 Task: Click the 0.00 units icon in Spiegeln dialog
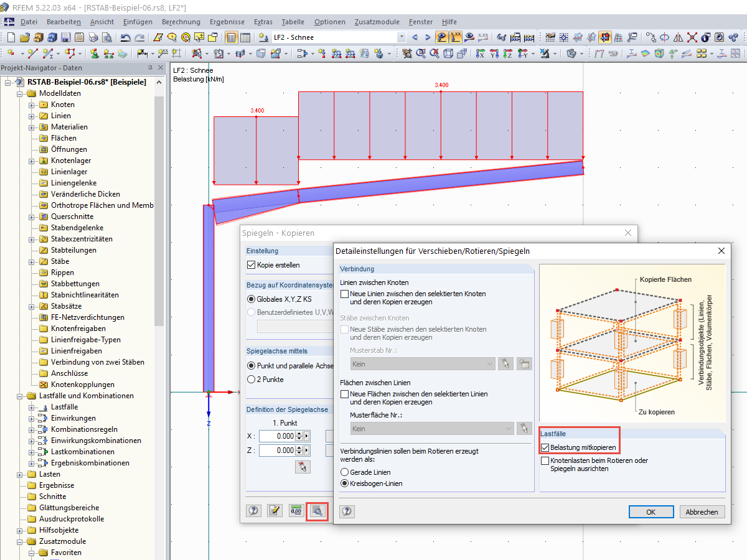click(x=296, y=511)
